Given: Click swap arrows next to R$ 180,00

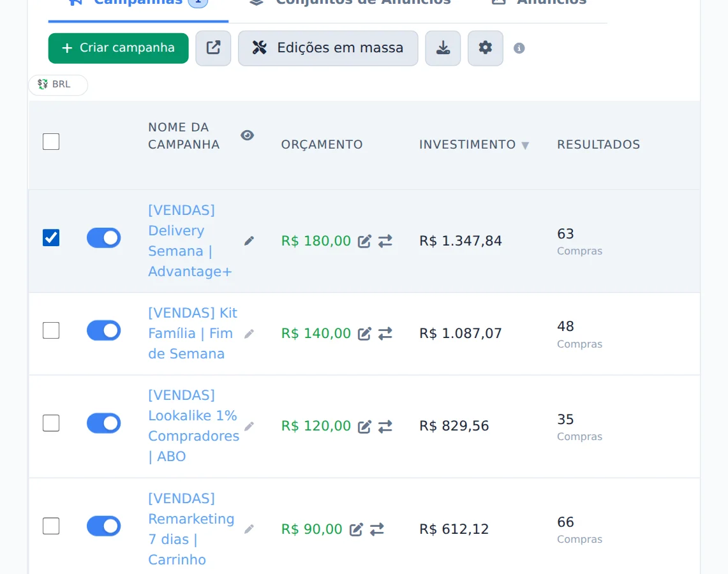Looking at the screenshot, I should [x=385, y=241].
